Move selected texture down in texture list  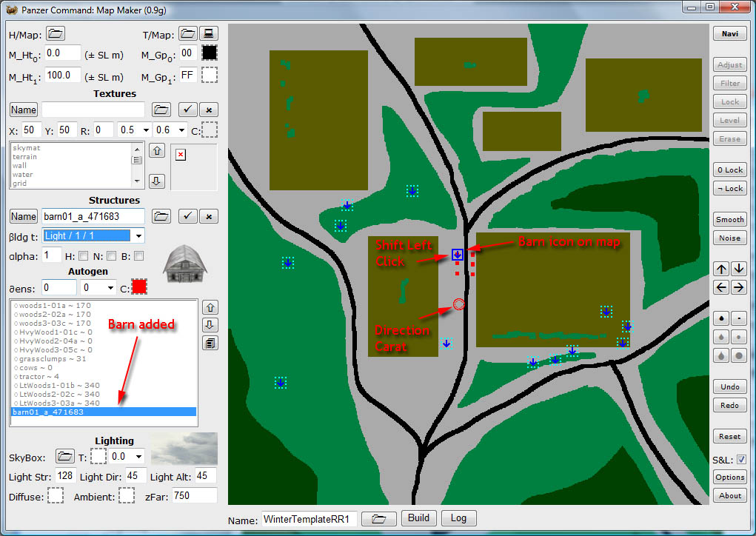pyautogui.click(x=157, y=181)
